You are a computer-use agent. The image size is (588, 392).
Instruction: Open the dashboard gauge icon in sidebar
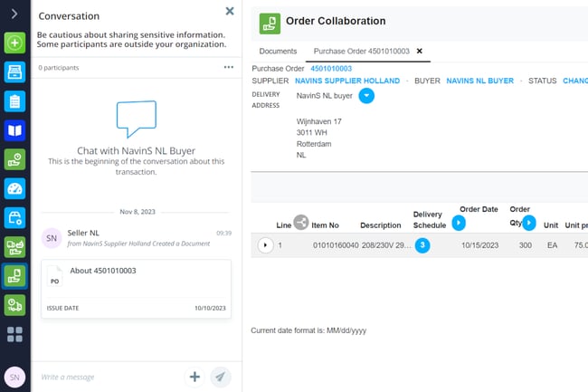coord(14,189)
